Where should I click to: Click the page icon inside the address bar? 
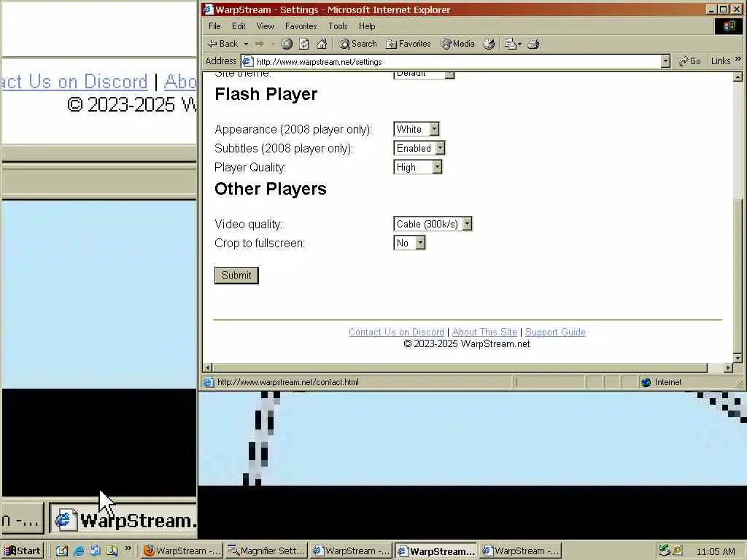pyautogui.click(x=247, y=61)
